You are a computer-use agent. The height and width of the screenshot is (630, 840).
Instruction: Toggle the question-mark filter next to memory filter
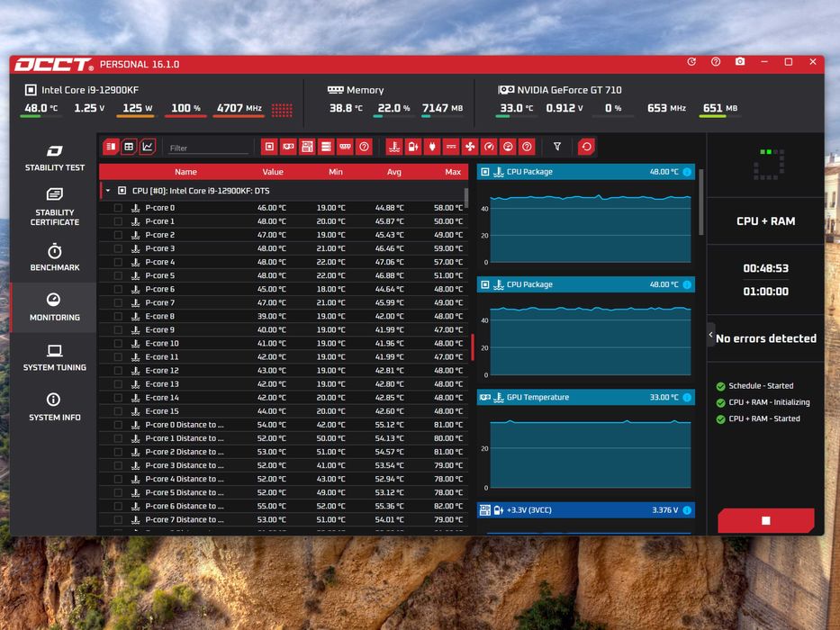(365, 147)
